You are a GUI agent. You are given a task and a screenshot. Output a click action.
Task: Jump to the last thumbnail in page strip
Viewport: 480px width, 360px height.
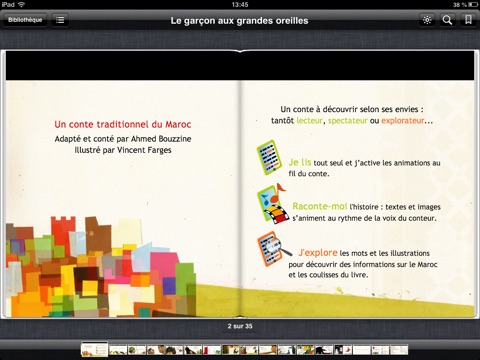point(399,350)
